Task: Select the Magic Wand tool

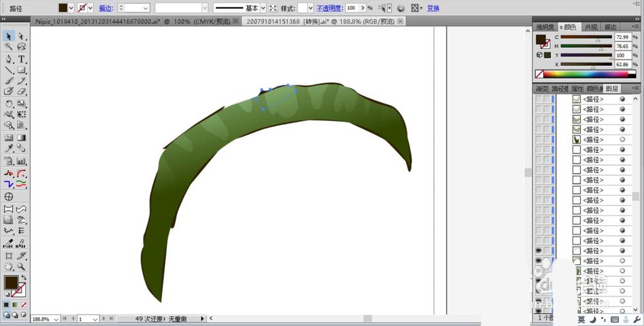Action: 8,47
